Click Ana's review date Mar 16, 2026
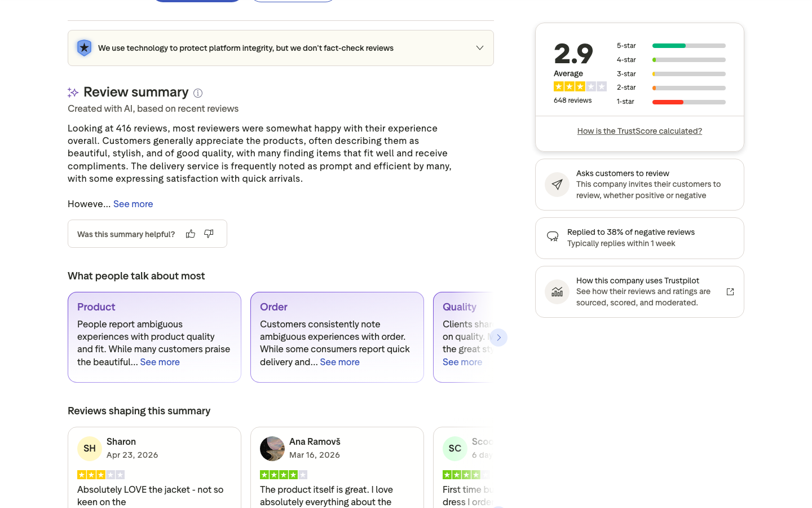The height and width of the screenshot is (508, 812). (315, 455)
